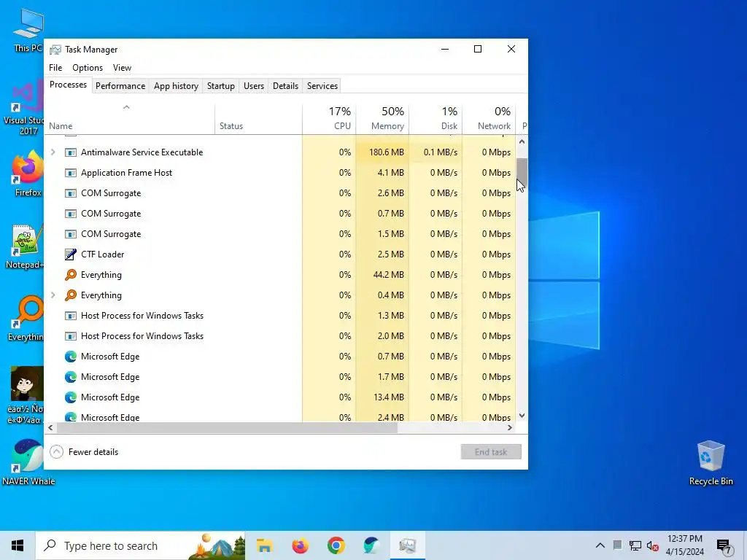Click the Type here to search box
Image resolution: width=747 pixels, height=560 pixels.
click(141, 545)
